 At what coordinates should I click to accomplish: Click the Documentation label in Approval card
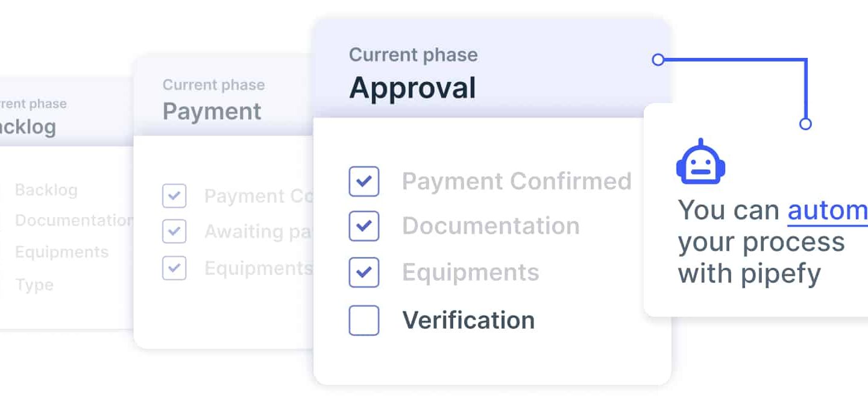tap(491, 226)
